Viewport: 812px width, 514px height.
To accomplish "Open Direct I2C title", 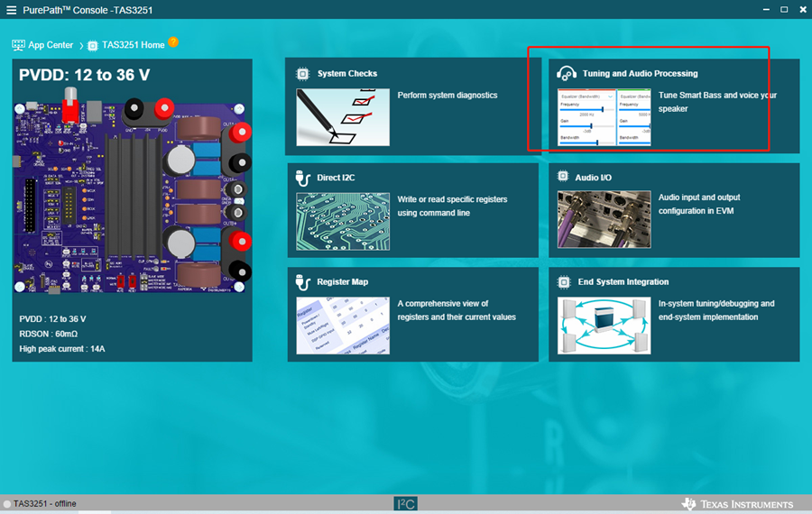I will (336, 178).
